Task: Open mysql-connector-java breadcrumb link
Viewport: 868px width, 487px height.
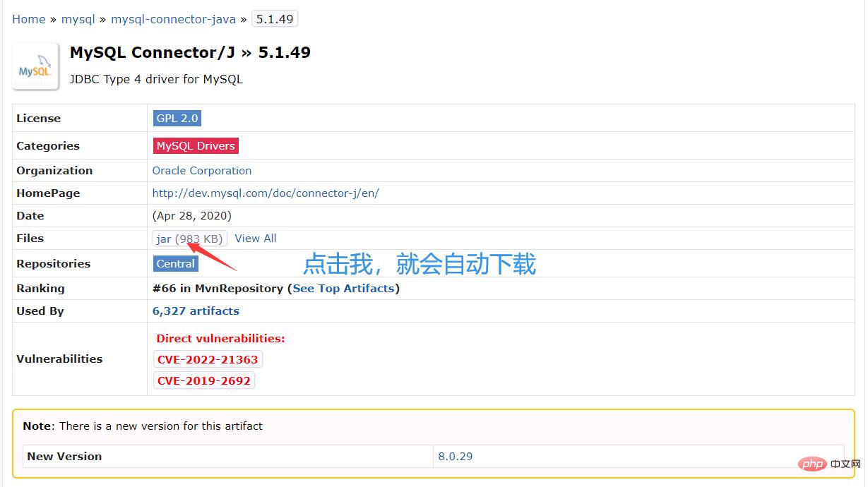Action: 173,19
